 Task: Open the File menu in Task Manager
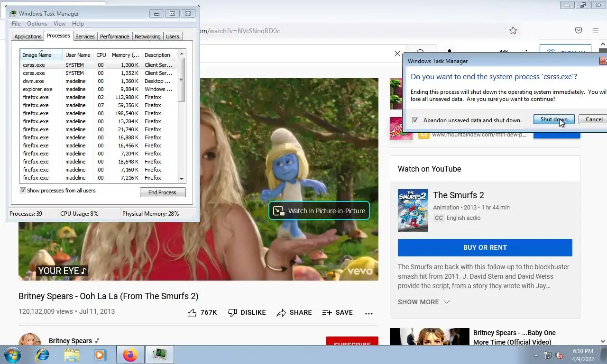click(x=16, y=24)
